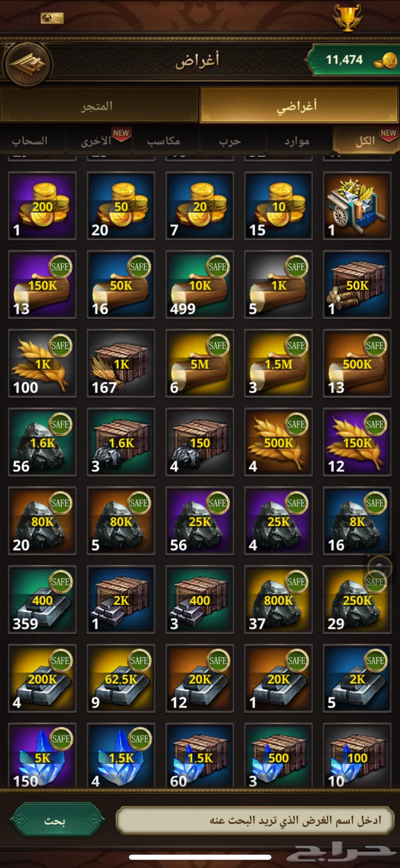Open the gold bars emblem icon
This screenshot has width=400, height=868.
click(x=27, y=63)
